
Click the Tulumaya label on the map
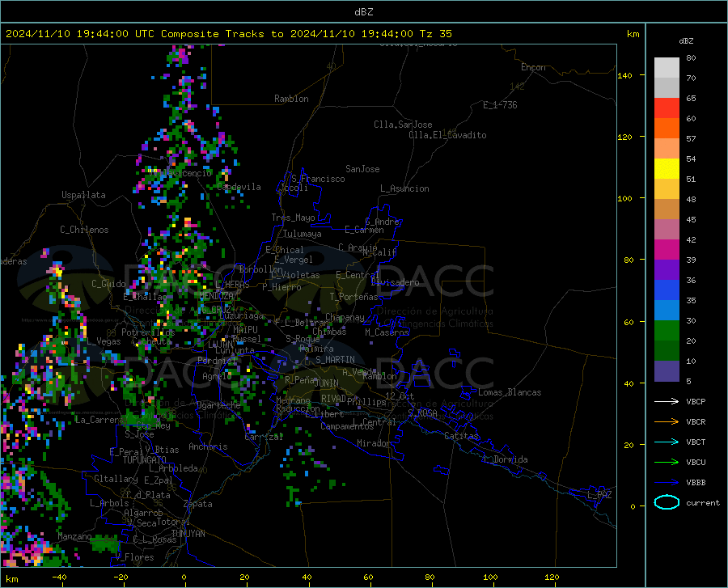click(x=303, y=234)
